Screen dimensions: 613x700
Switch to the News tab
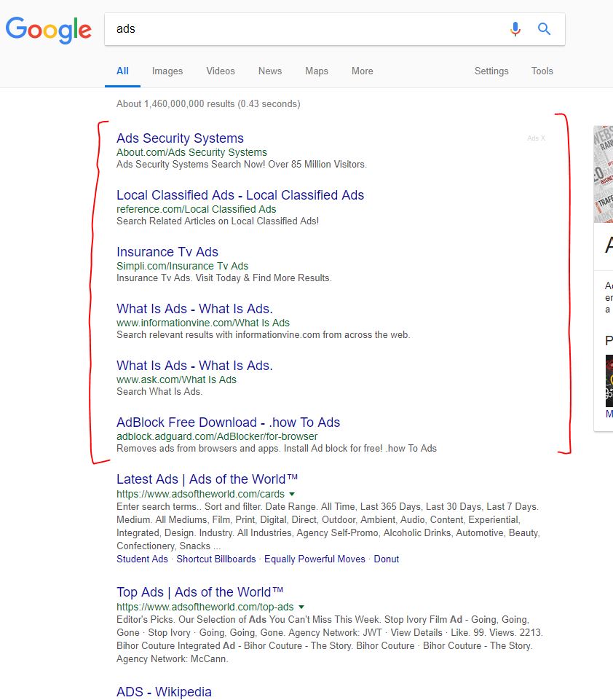click(x=270, y=71)
